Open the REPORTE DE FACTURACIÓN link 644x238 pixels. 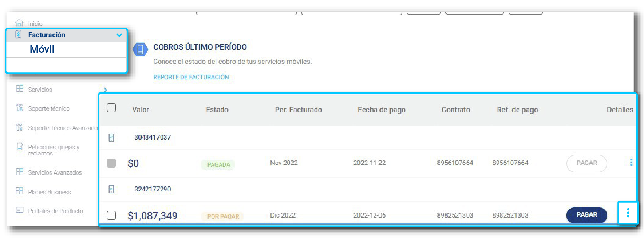click(191, 77)
